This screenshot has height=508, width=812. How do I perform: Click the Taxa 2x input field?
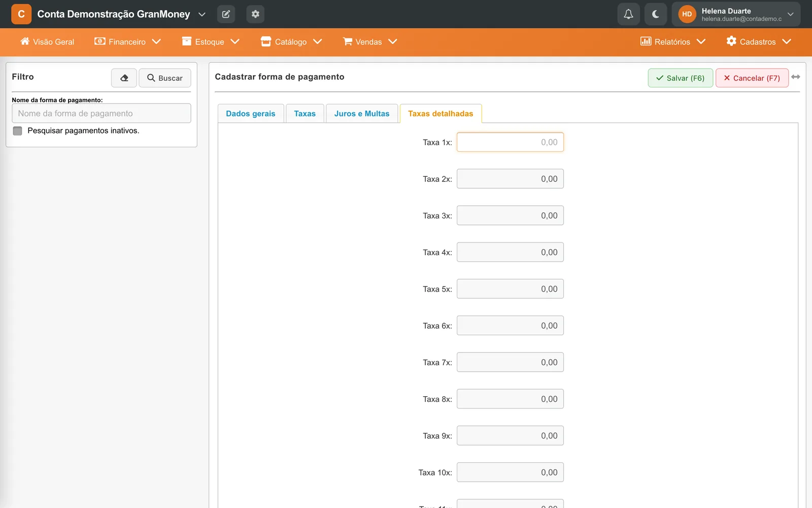tap(510, 179)
